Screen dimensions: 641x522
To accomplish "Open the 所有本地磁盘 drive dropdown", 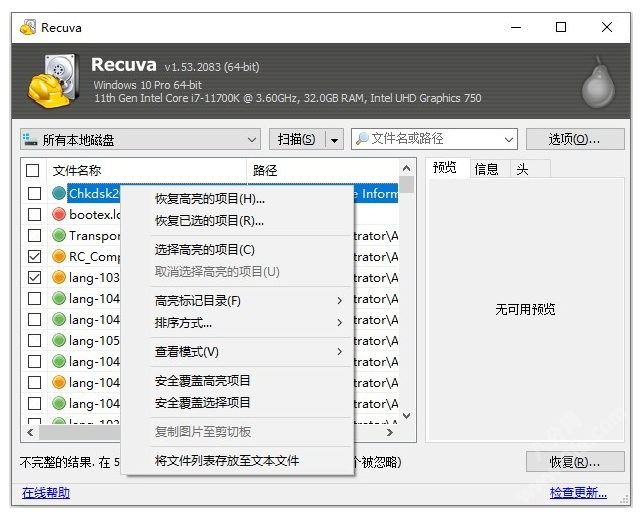I will coord(140,139).
